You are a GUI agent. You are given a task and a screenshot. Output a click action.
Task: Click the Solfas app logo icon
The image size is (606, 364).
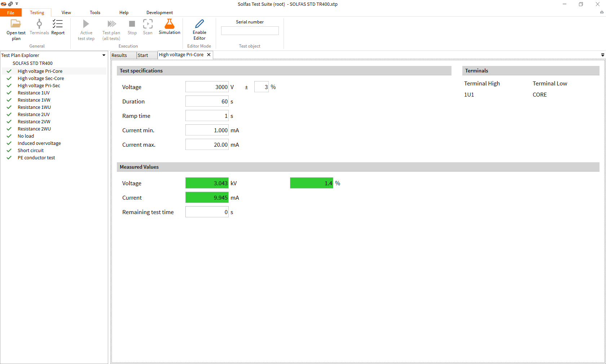4,4
